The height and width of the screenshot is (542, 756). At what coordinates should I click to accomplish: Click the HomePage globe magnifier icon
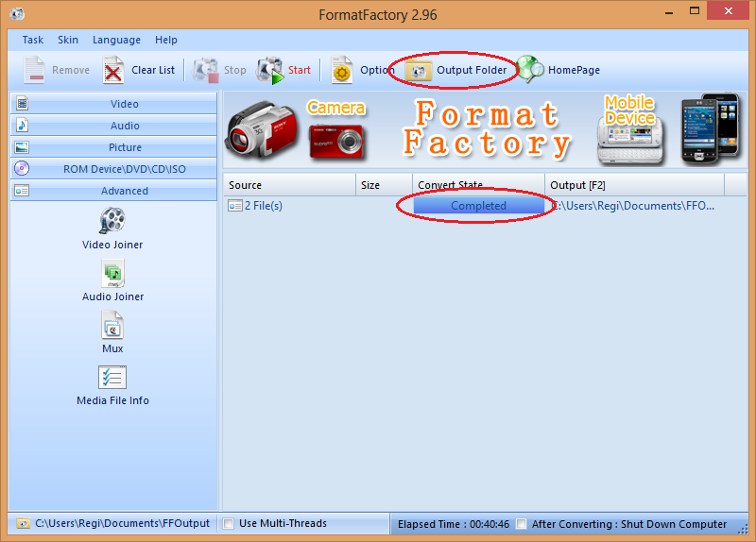click(530, 69)
